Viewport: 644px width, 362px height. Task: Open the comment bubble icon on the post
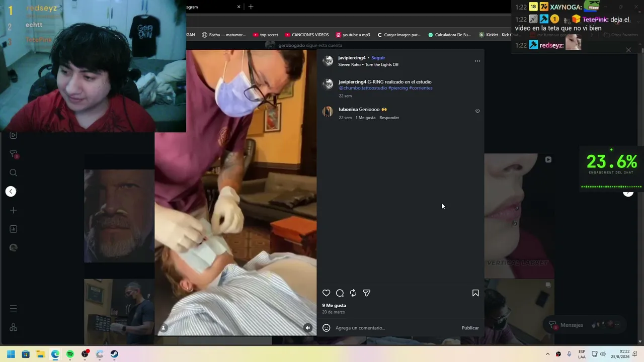340,293
